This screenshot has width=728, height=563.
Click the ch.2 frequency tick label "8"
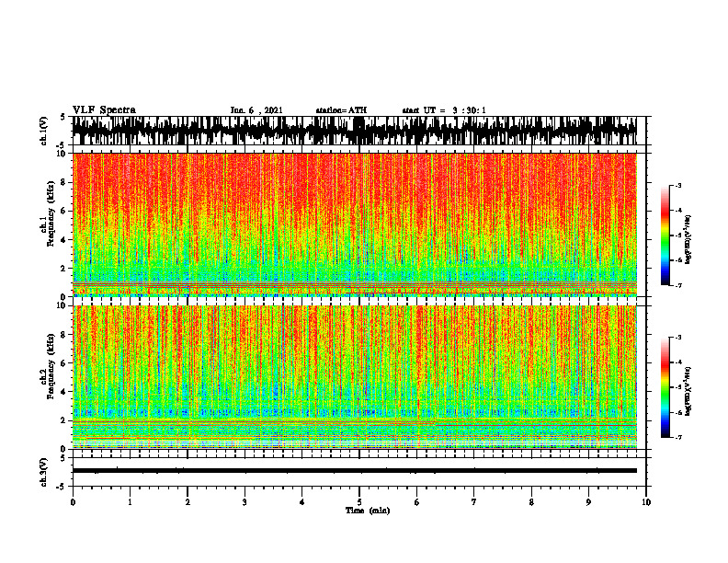tap(63, 335)
